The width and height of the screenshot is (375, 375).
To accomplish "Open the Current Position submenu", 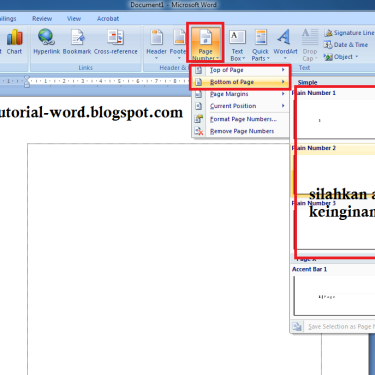I will click(x=240, y=106).
